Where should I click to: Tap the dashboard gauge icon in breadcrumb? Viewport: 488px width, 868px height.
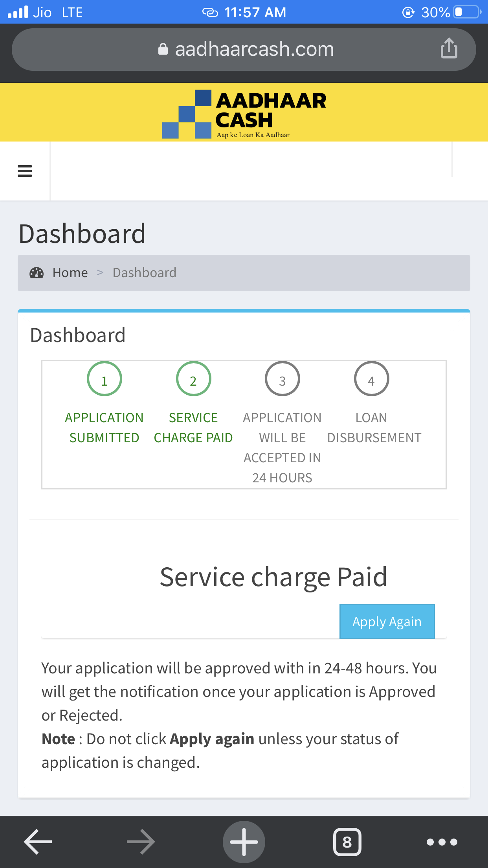click(37, 273)
